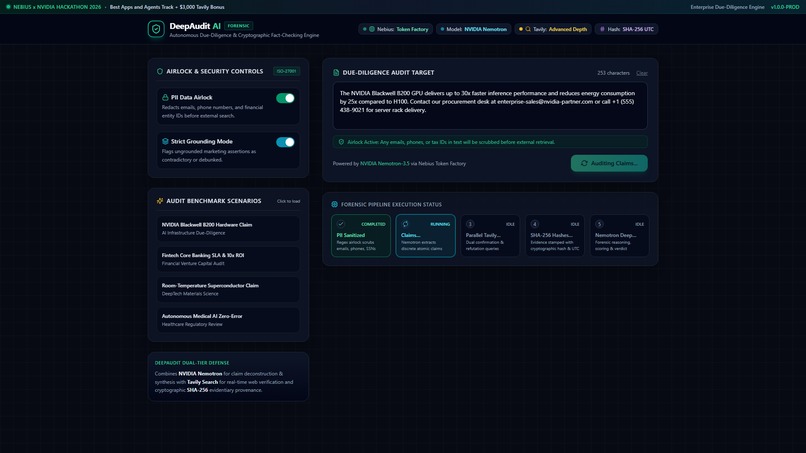Click inside the audit target text area
The height and width of the screenshot is (453, 806).
[x=490, y=106]
